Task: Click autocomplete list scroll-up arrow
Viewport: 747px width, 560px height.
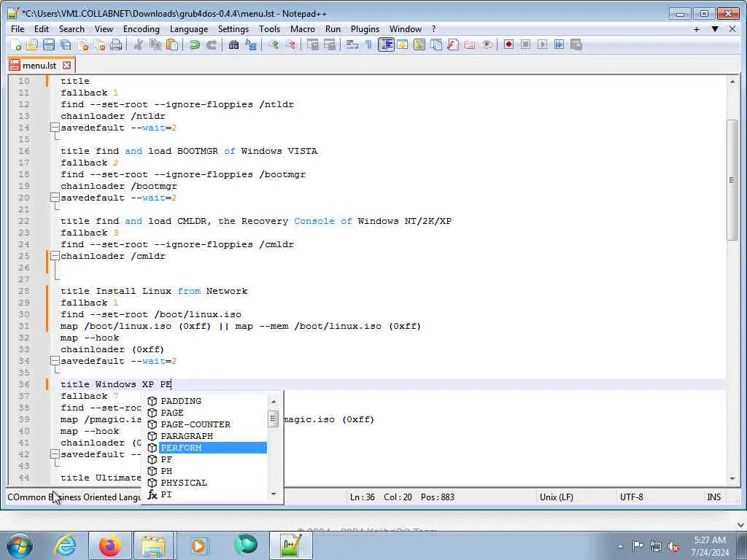Action: tap(274, 402)
